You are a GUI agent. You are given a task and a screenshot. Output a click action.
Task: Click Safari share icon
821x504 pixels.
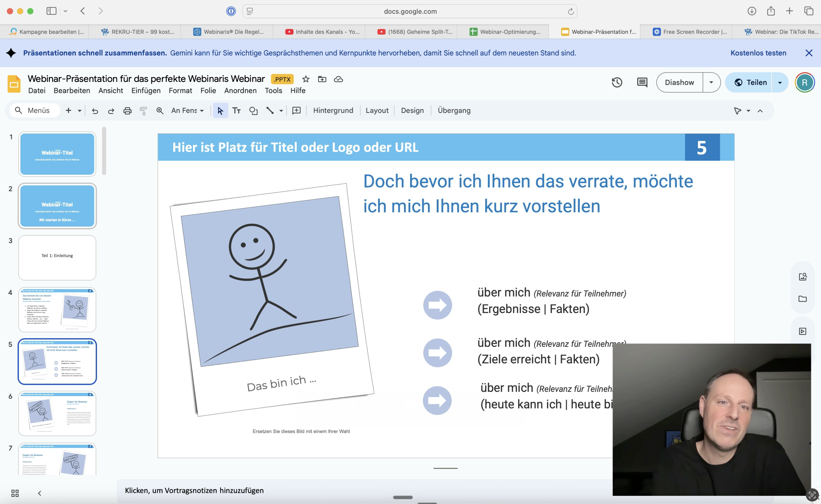[771, 11]
